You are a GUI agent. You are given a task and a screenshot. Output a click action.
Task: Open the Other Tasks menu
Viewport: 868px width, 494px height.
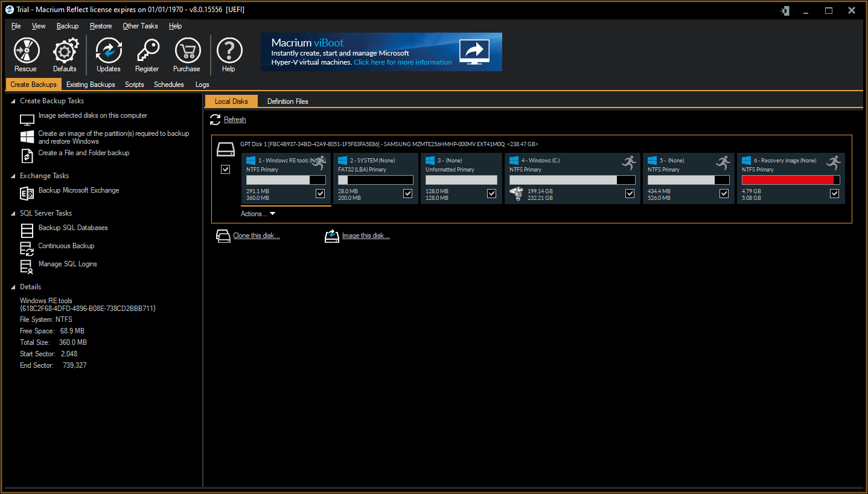pyautogui.click(x=140, y=26)
